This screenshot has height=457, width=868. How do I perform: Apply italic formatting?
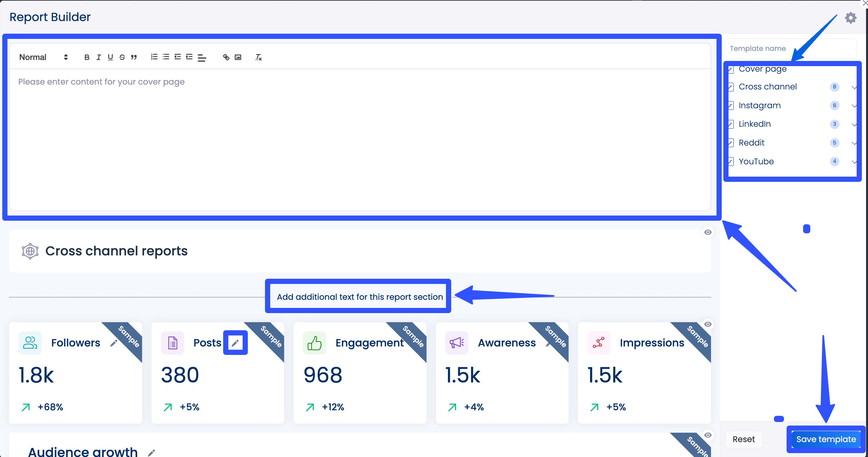[x=98, y=57]
